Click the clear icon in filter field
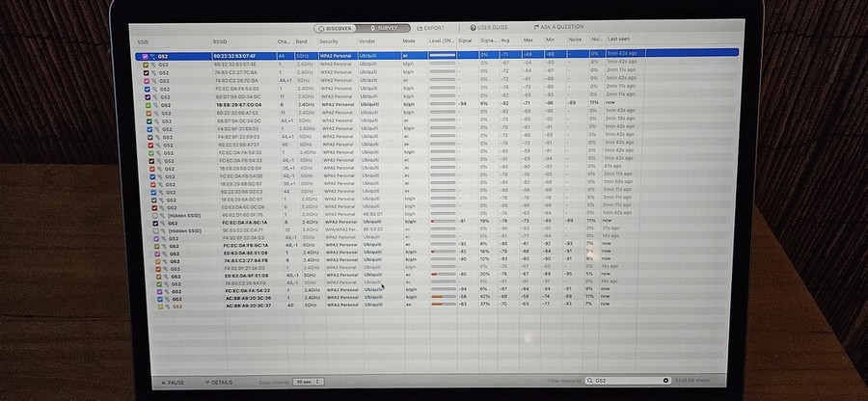 pyautogui.click(x=665, y=382)
